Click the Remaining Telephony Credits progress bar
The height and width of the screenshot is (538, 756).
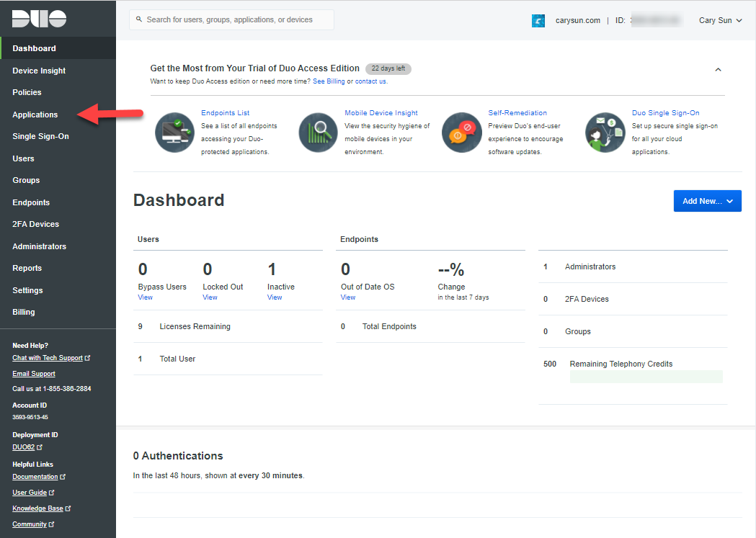646,377
